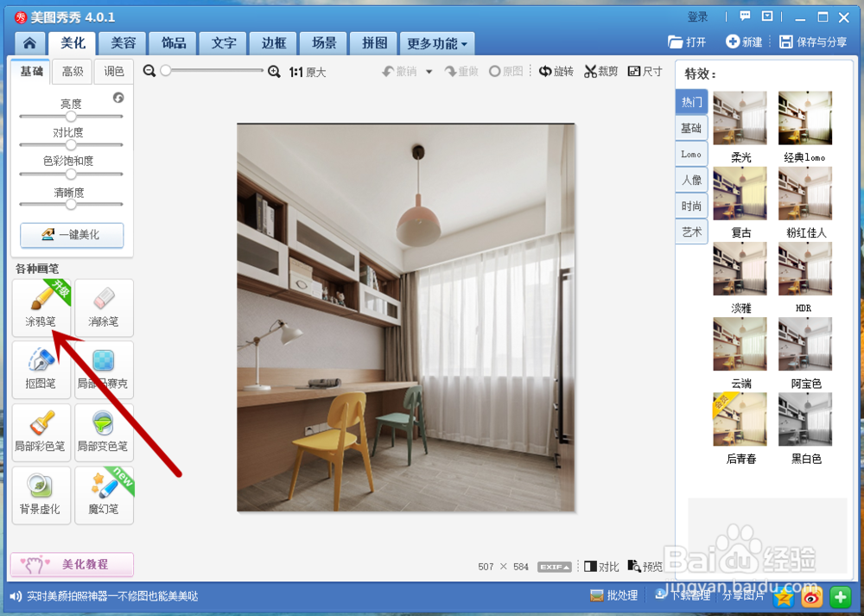Switch to the 边框 tab
The height and width of the screenshot is (616, 864).
tap(274, 43)
